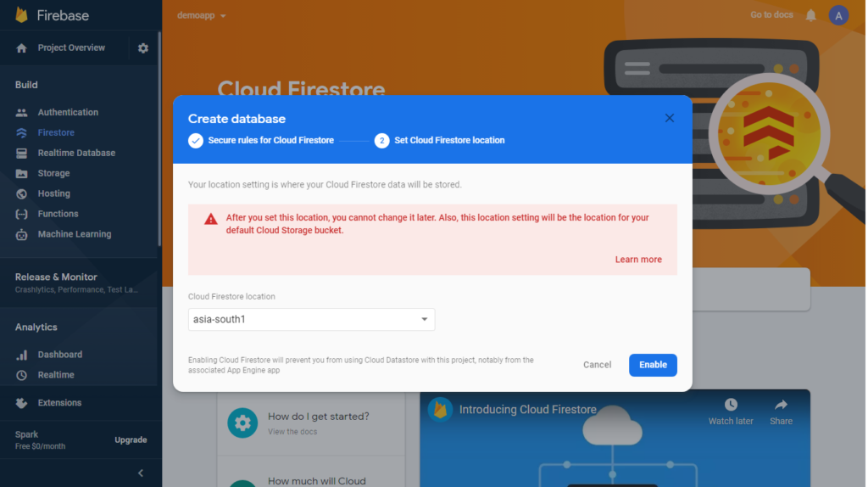
Task: Open the demoapp project dropdown
Action: pos(202,15)
